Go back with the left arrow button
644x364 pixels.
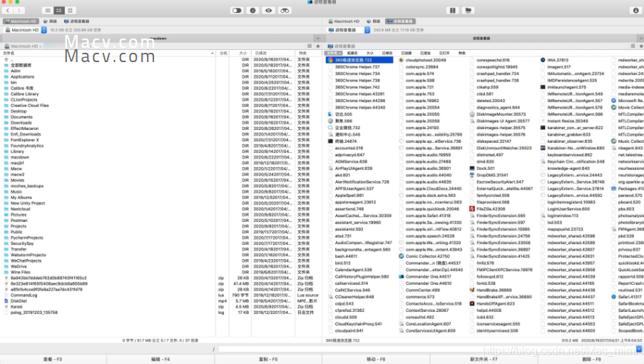pos(8,10)
